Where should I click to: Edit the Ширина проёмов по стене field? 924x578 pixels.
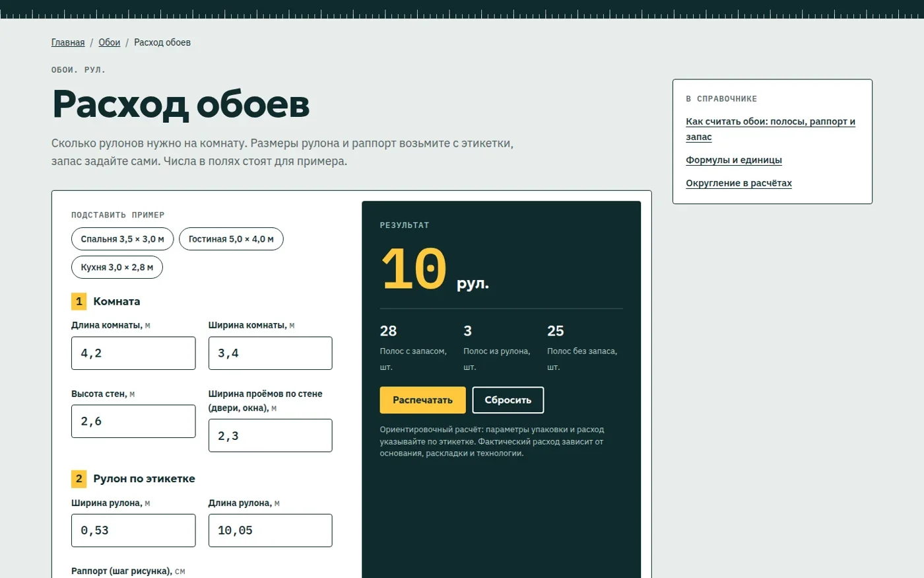(271, 436)
